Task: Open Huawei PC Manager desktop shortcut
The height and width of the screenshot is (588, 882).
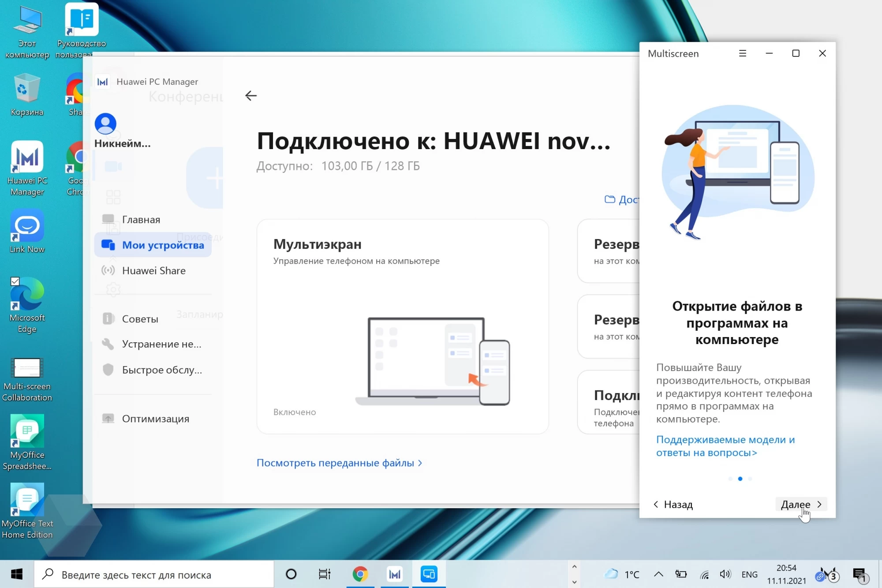Action: [x=27, y=169]
